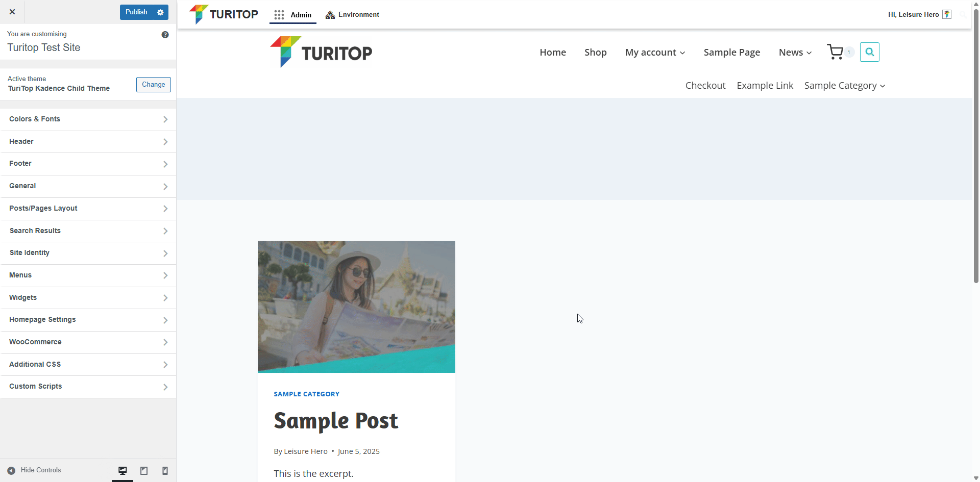Open the shopping cart icon
This screenshot has height=482, width=980.
coord(835,52)
